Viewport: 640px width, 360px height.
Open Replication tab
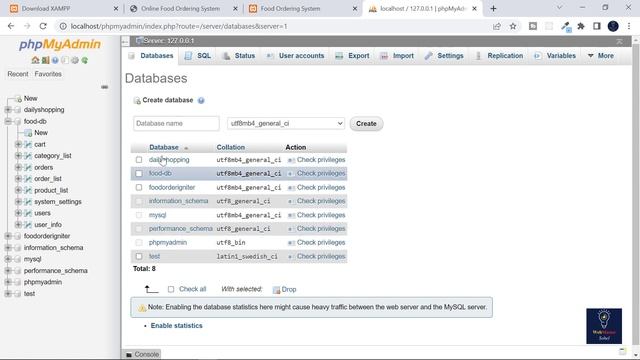click(x=500, y=56)
